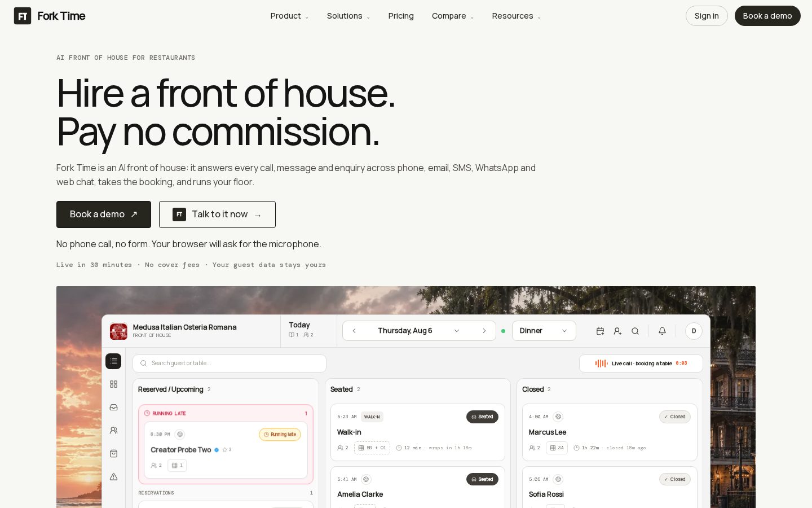The image size is (812, 508).
Task: Click the Reserved / Upcoming column heading
Action: [170, 389]
